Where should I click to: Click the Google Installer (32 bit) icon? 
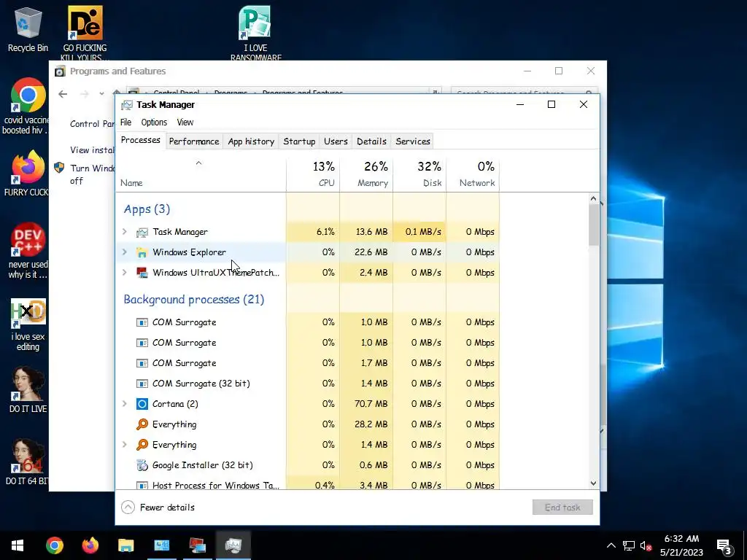click(142, 465)
